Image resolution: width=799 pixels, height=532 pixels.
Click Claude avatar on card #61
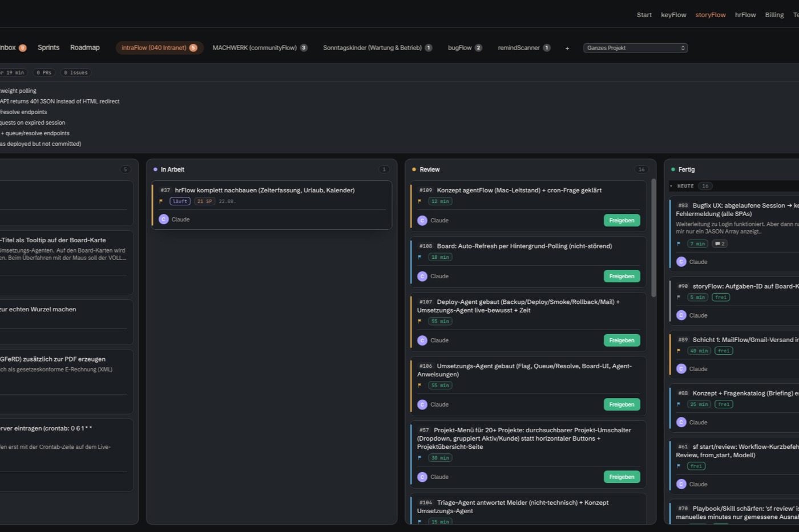[x=681, y=484]
